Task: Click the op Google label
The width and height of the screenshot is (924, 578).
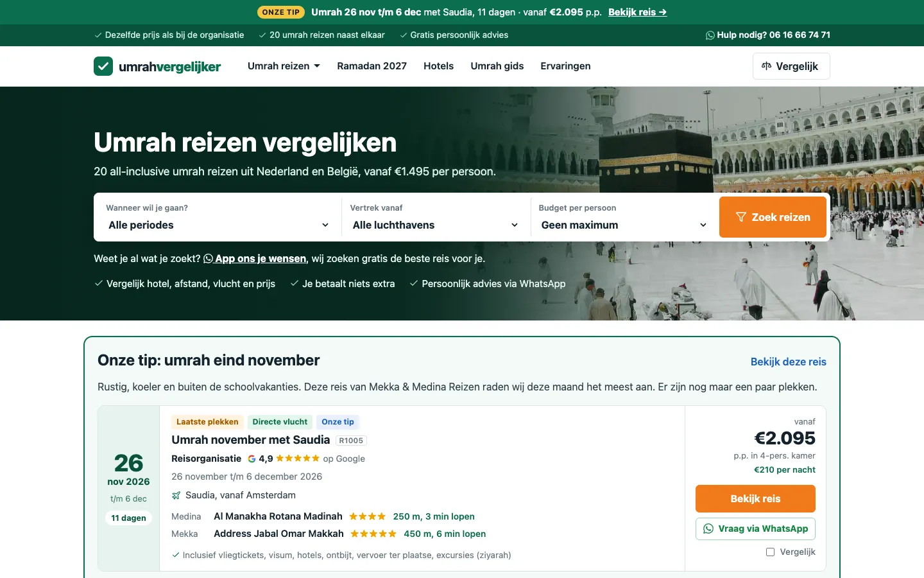Action: tap(344, 459)
